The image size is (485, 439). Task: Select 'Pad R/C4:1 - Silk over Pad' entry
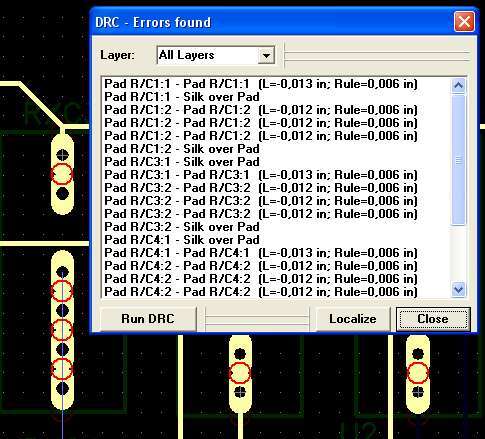coord(182,240)
